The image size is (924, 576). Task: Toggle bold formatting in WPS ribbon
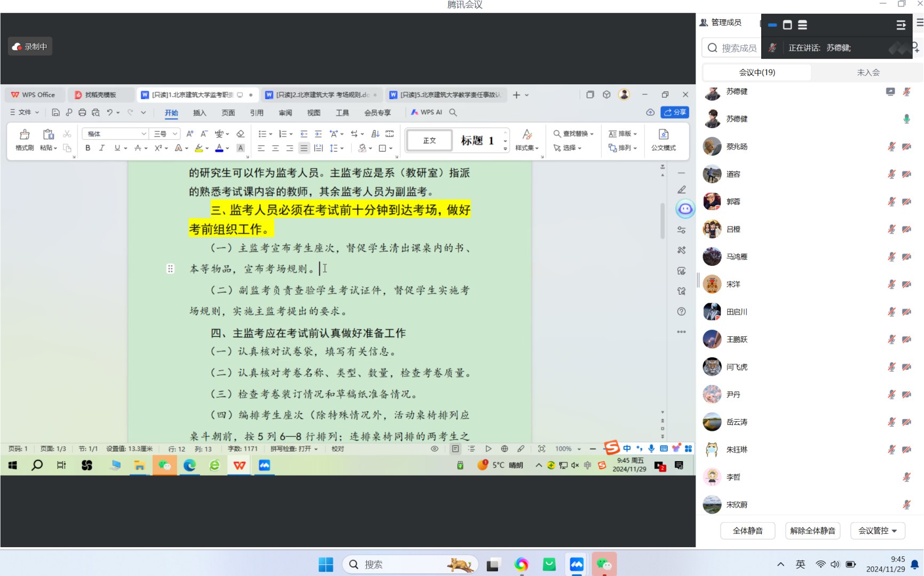[x=88, y=148]
